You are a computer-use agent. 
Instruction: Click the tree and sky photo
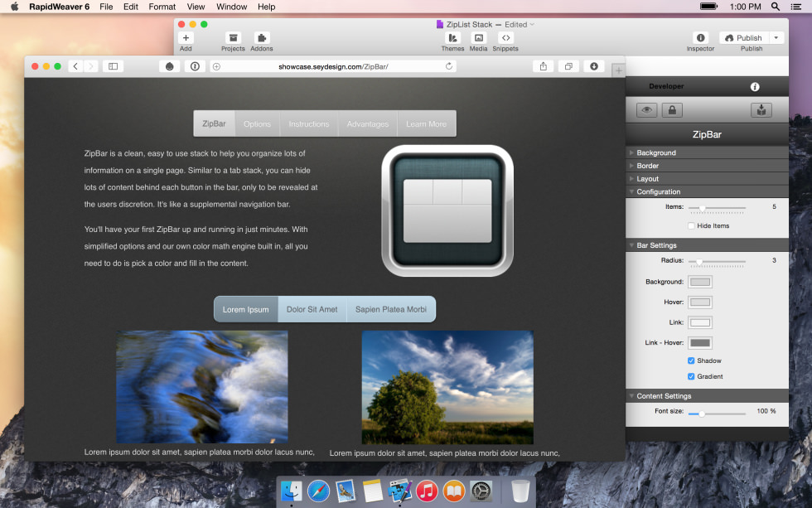click(447, 387)
